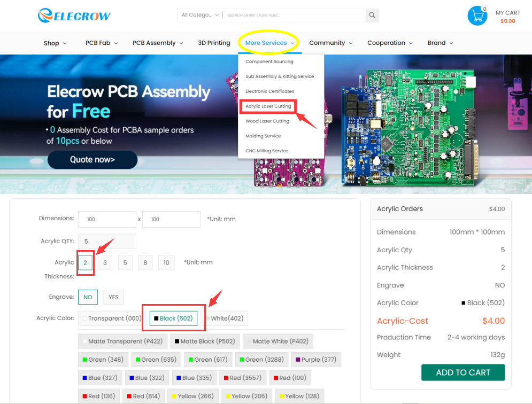Click the Acrylic-Cost $4.00 value

[494, 321]
